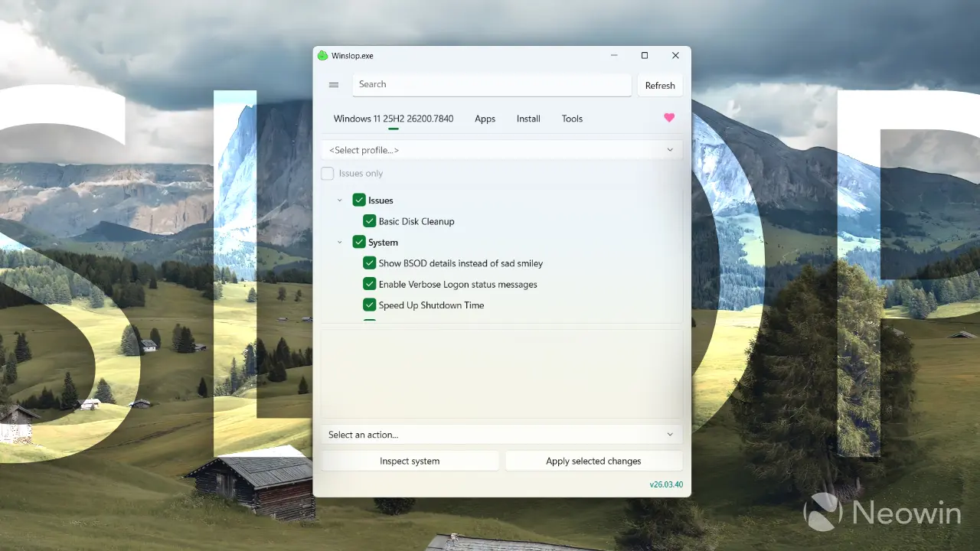Disable Enable Verbose Logon status messages
The height and width of the screenshot is (551, 980).
370,284
